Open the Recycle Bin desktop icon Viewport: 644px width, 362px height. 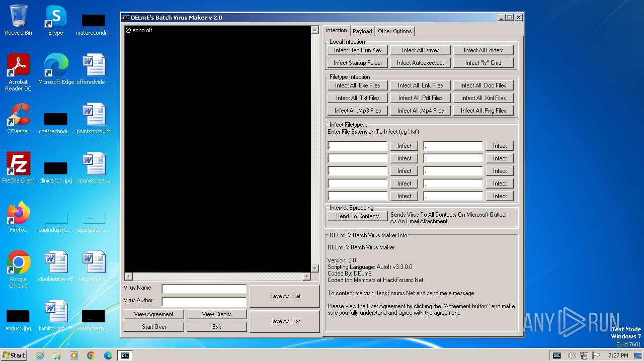click(18, 20)
